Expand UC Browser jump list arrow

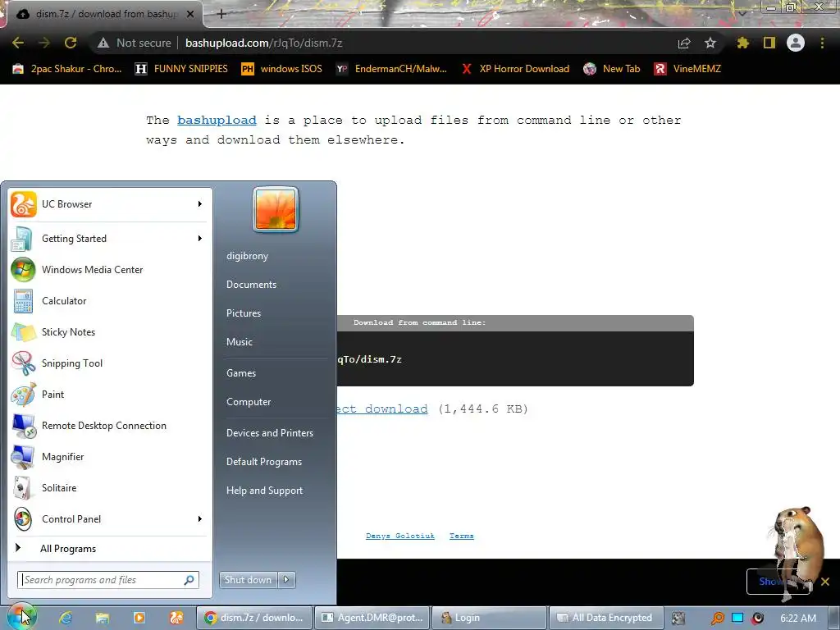coord(200,204)
